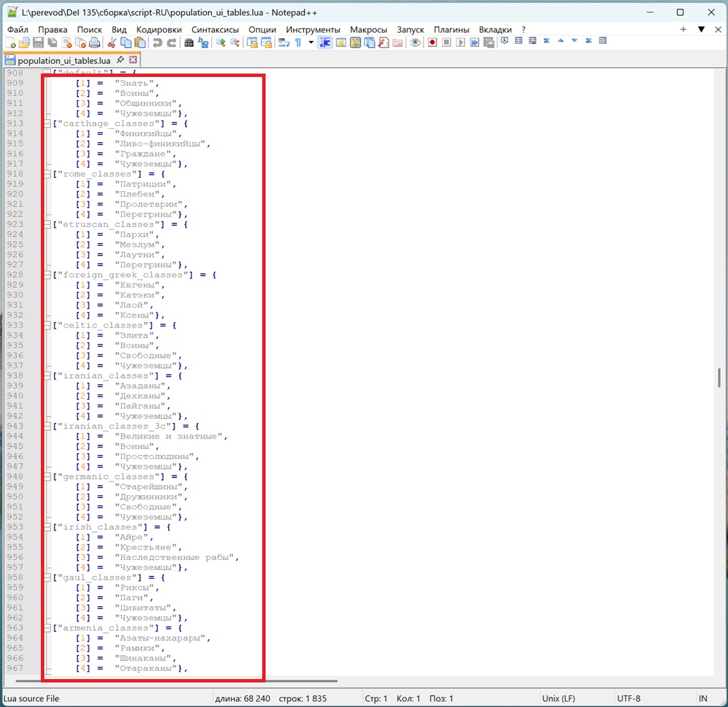The width and height of the screenshot is (728, 707).
Task: Click the Compare plugin clear-compare icon
Action: [533, 41]
